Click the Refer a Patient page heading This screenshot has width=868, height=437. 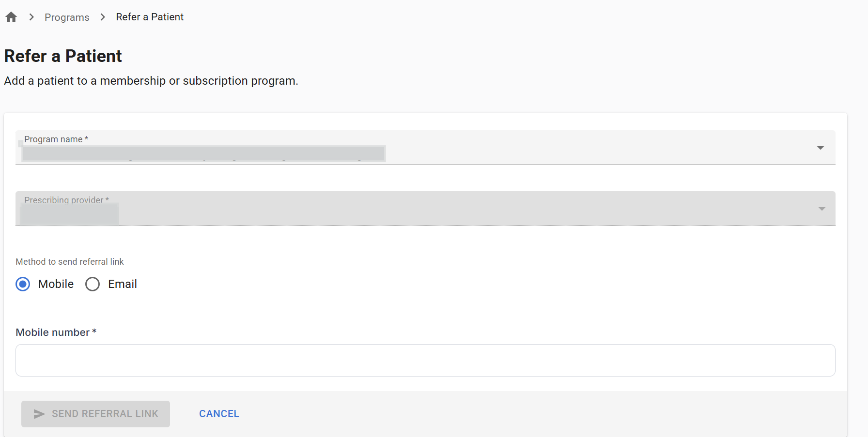[63, 56]
